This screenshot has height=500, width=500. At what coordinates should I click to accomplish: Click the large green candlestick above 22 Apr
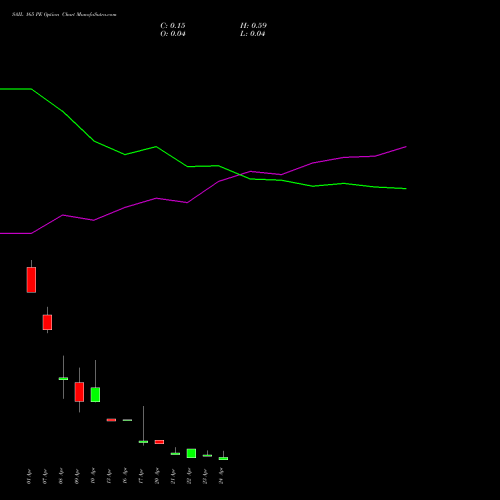(191, 453)
